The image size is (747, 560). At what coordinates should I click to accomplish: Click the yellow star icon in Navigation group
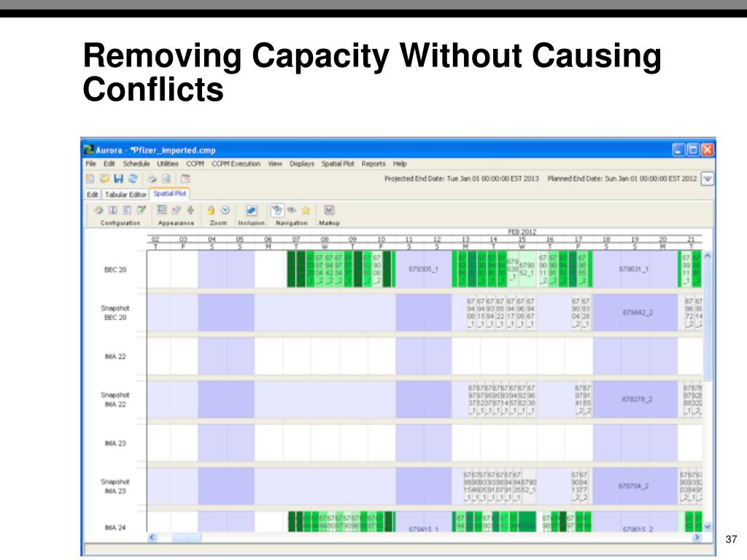pos(306,210)
